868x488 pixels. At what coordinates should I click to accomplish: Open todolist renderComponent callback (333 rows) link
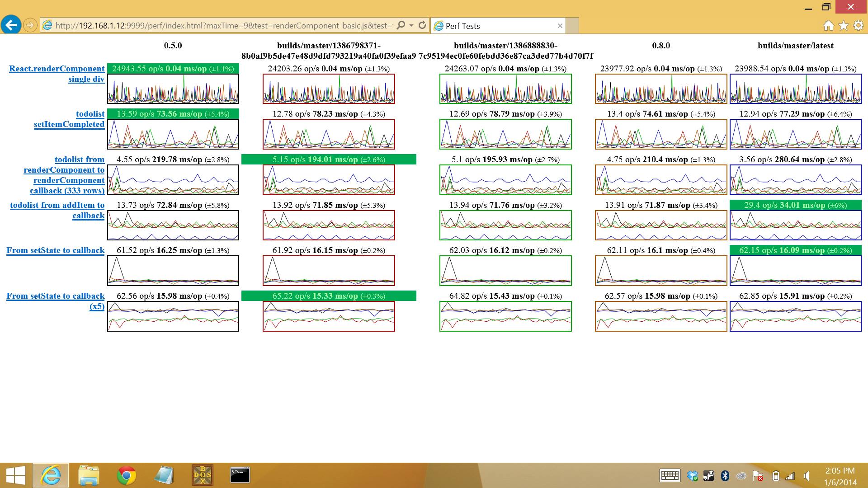coord(64,175)
